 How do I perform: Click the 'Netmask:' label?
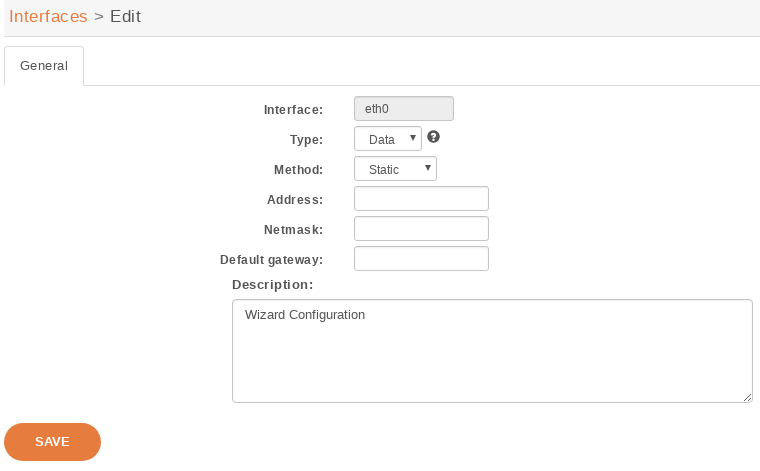coord(293,230)
